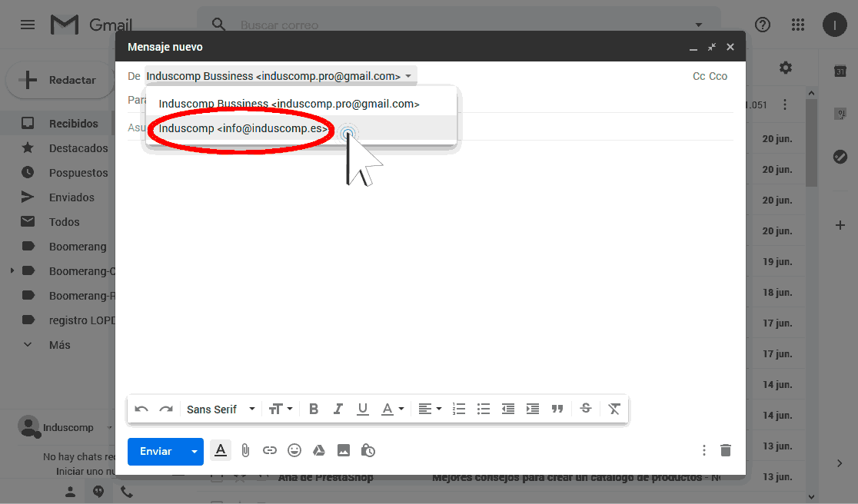
Task: Add Cc recipients
Action: [x=699, y=76]
